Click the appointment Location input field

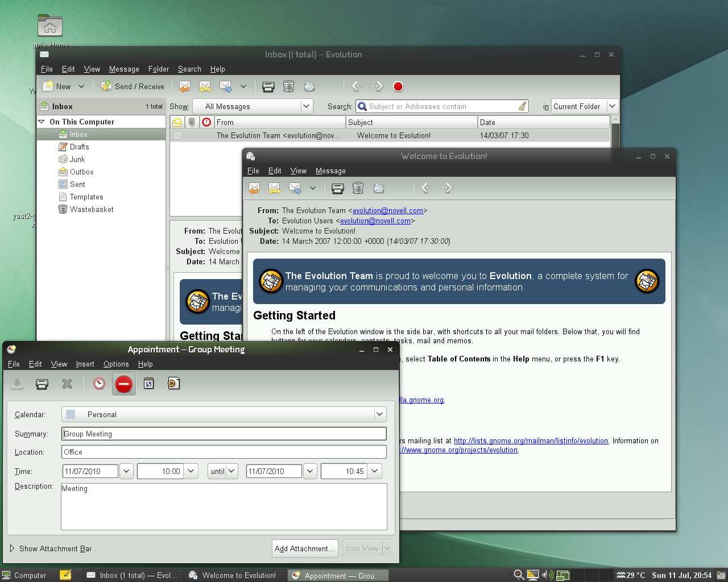pyautogui.click(x=224, y=452)
